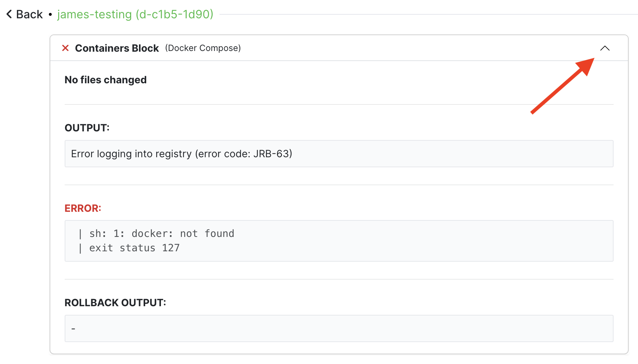Click the back chevron arrow icon

click(x=9, y=14)
